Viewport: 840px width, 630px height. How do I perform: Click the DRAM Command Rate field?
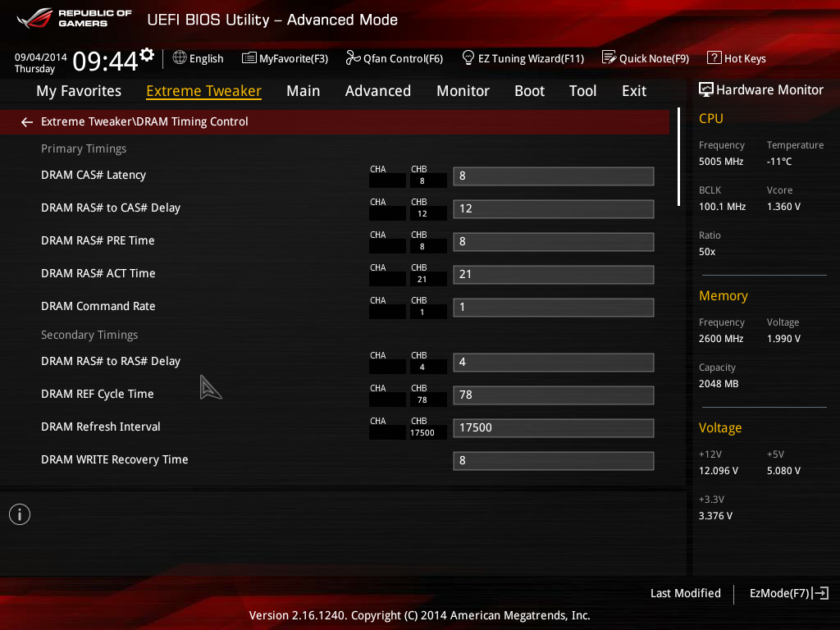[x=554, y=308]
